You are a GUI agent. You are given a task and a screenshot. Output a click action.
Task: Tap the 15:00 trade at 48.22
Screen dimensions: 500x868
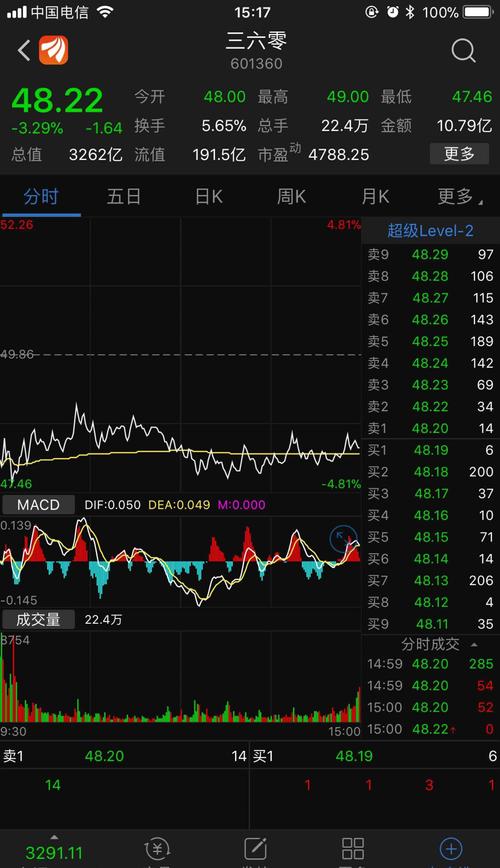click(430, 729)
